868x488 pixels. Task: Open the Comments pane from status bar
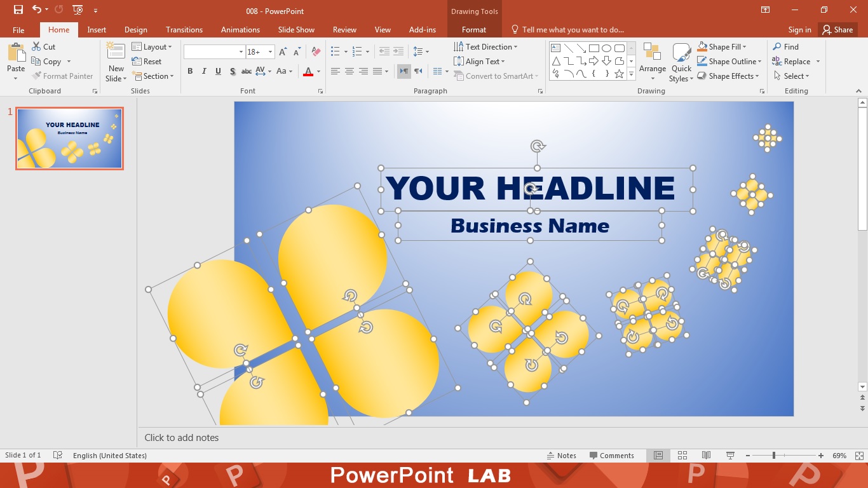pyautogui.click(x=611, y=456)
